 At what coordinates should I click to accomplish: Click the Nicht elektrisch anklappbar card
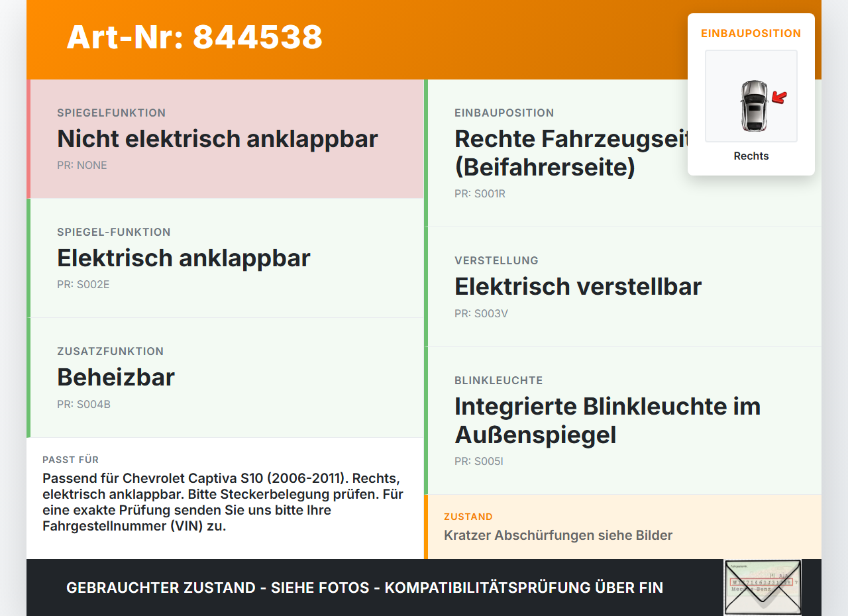click(225, 139)
